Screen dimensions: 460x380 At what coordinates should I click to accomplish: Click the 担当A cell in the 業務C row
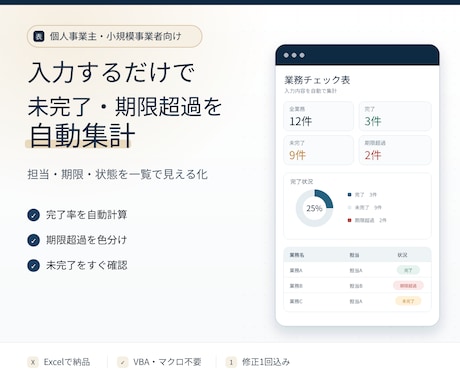pos(356,301)
